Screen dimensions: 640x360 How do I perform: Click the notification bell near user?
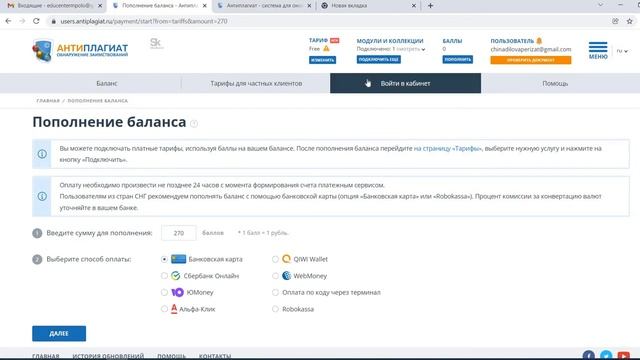(x=539, y=41)
